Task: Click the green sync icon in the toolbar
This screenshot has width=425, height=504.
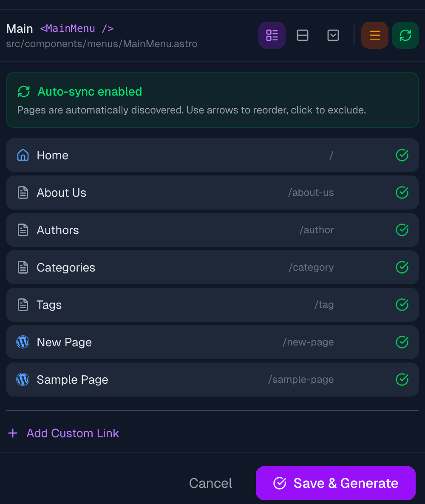Action: point(405,35)
